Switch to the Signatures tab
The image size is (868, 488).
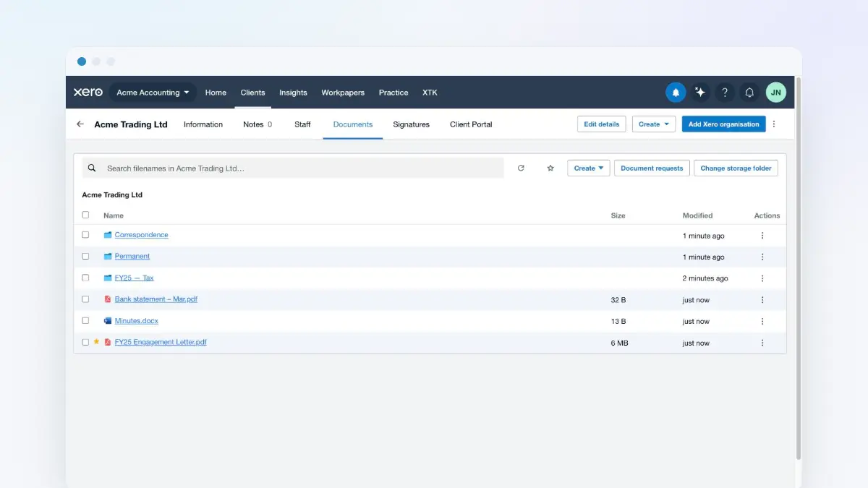pyautogui.click(x=412, y=124)
